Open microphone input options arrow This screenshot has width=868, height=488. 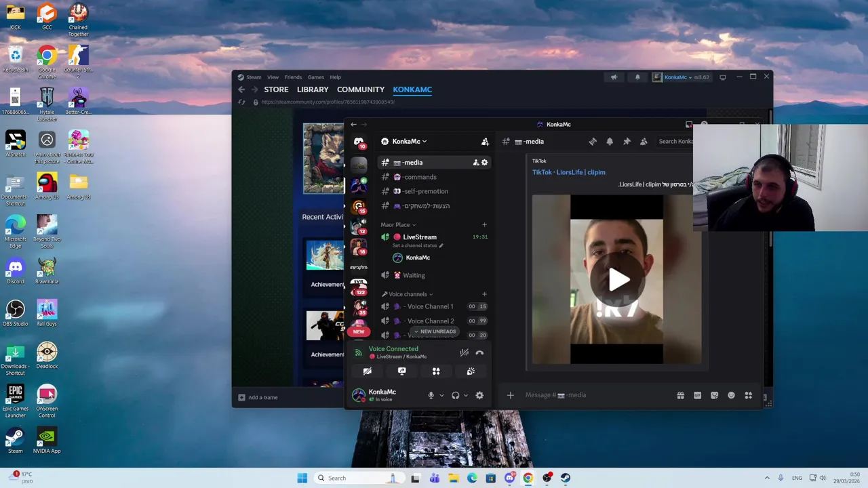(441, 395)
